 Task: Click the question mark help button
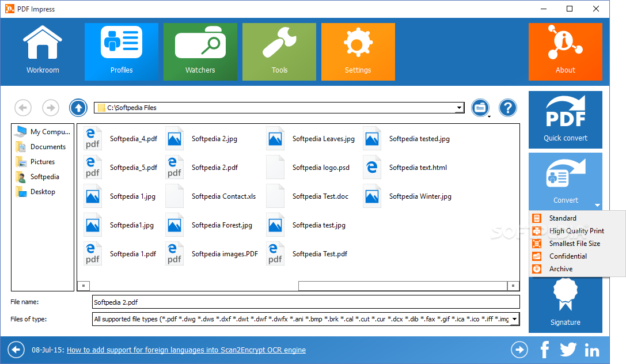[x=508, y=108]
